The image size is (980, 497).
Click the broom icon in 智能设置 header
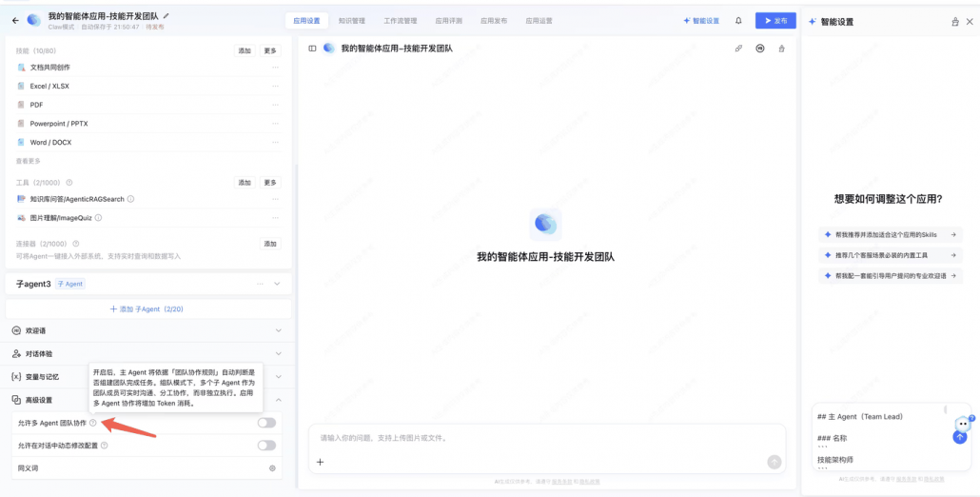point(955,21)
